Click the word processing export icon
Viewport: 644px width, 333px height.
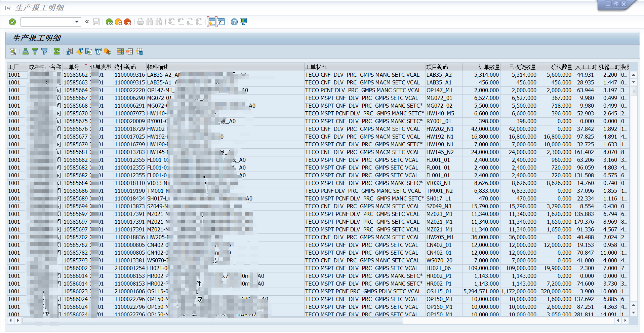coord(79,51)
